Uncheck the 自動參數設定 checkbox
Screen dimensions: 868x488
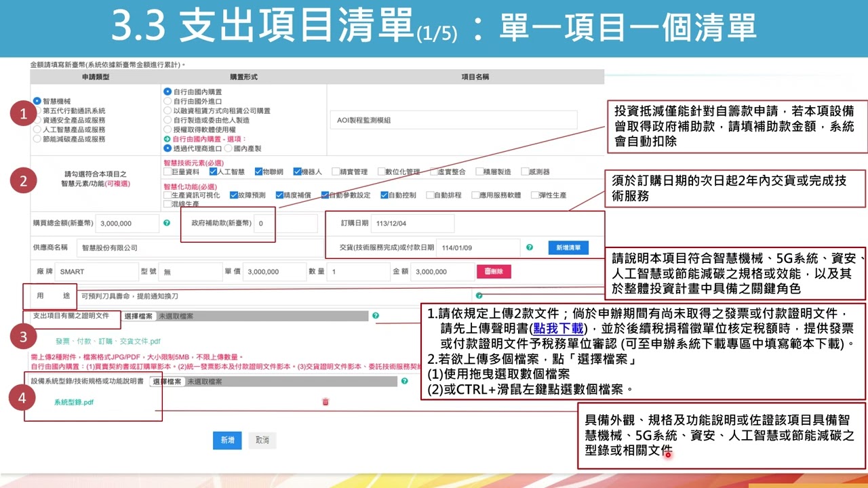[325, 195]
